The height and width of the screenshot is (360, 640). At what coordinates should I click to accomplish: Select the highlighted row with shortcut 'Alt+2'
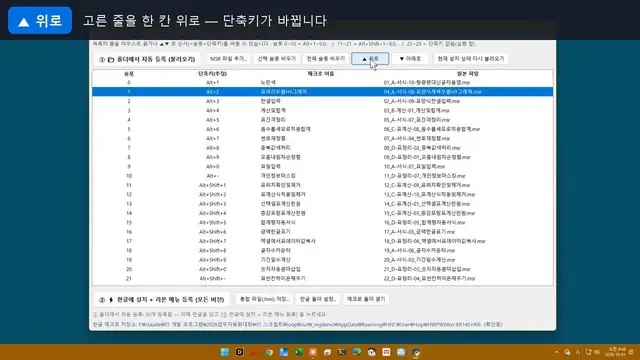(x=322, y=92)
